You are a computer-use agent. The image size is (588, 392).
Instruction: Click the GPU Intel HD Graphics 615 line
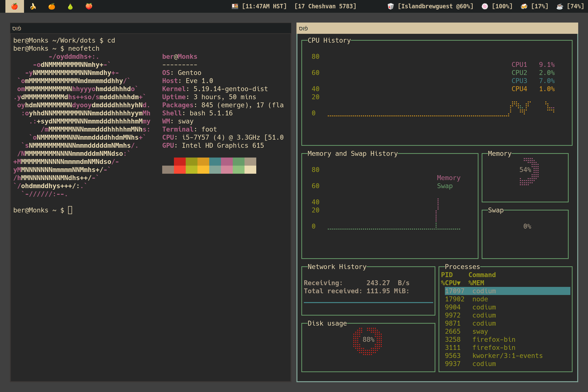[213, 145]
